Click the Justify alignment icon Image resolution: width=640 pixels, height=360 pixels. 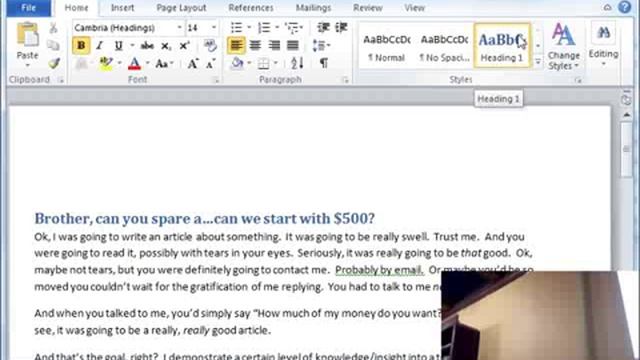pyautogui.click(x=293, y=45)
